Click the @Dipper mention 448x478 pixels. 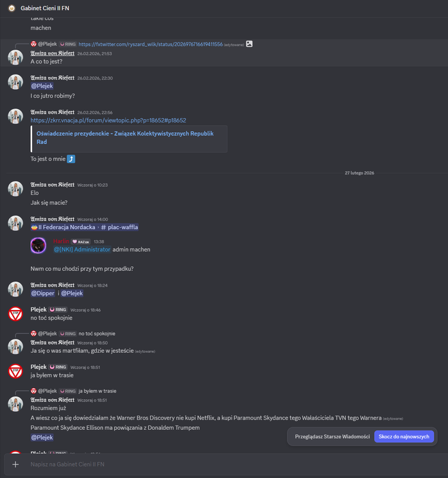click(43, 293)
